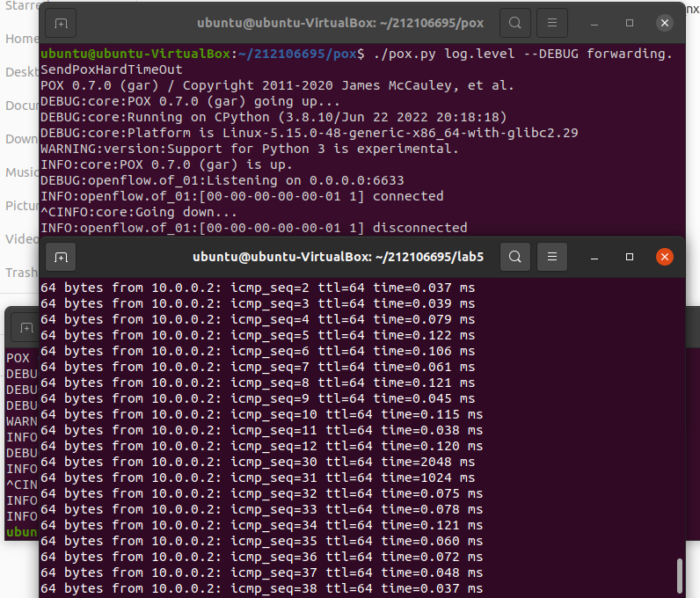
Task: Click the 'DEBUG:core:Running on CPython' line
Action: [x=273, y=117]
